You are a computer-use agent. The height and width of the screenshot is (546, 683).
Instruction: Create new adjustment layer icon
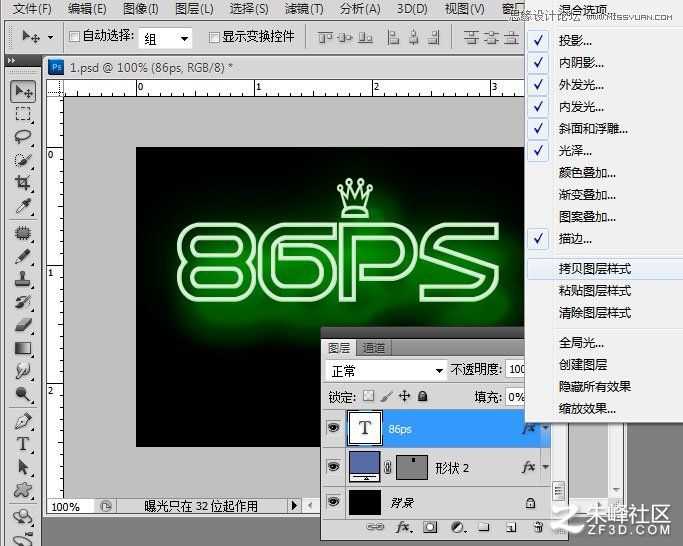click(458, 527)
